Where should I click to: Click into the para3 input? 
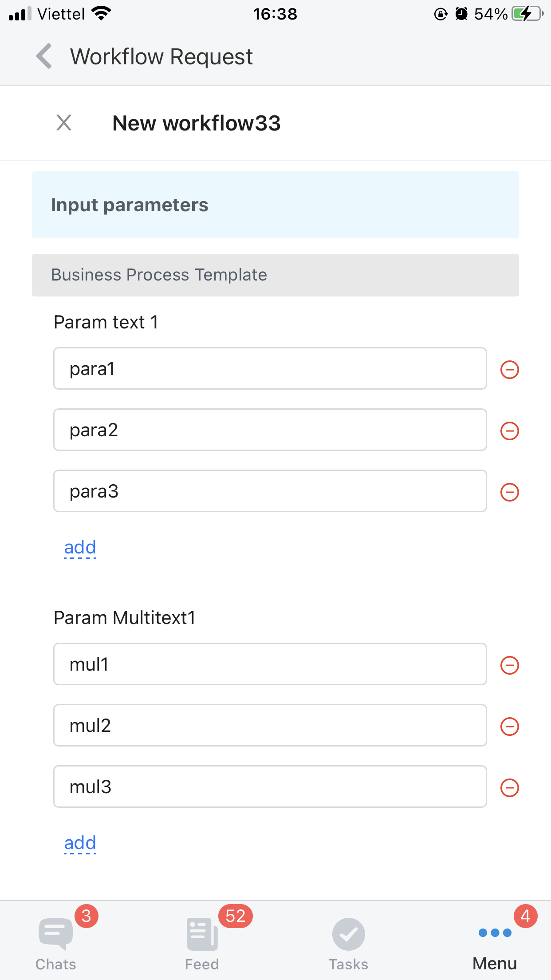(270, 491)
